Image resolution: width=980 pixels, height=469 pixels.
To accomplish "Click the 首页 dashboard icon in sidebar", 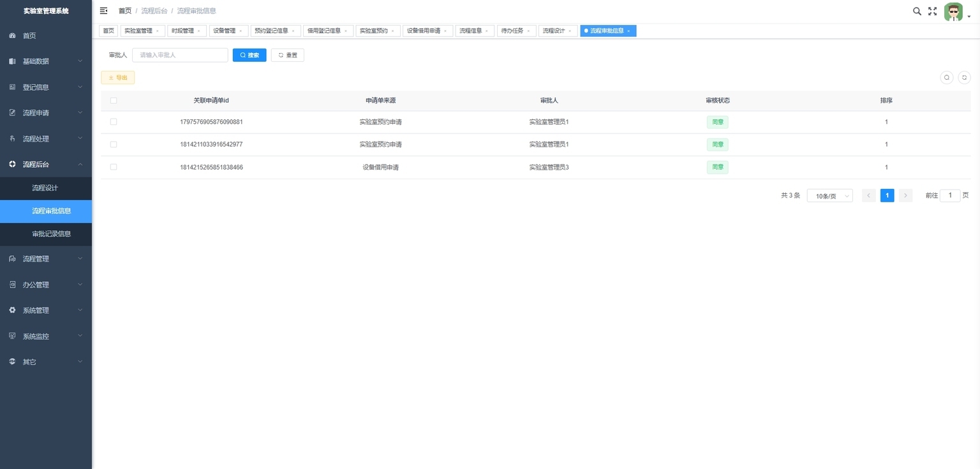I will [12, 36].
